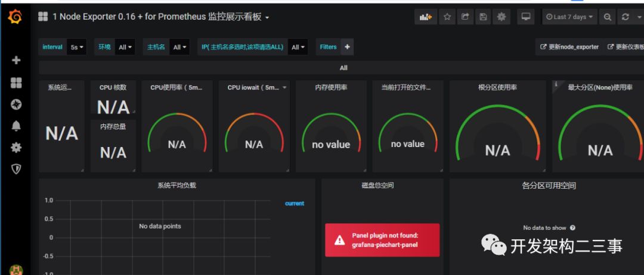The height and width of the screenshot is (275, 644).
Task: Collapse the All row header
Action: tap(343, 68)
